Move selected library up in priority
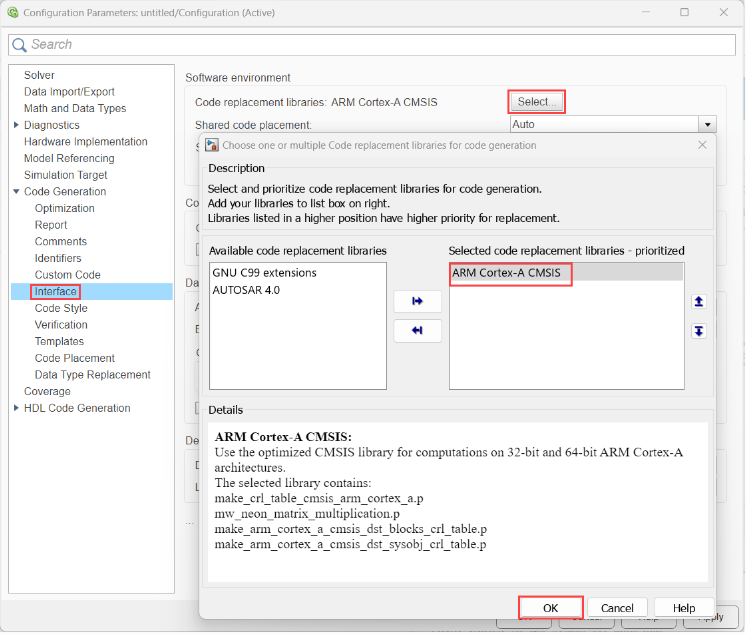 click(699, 301)
